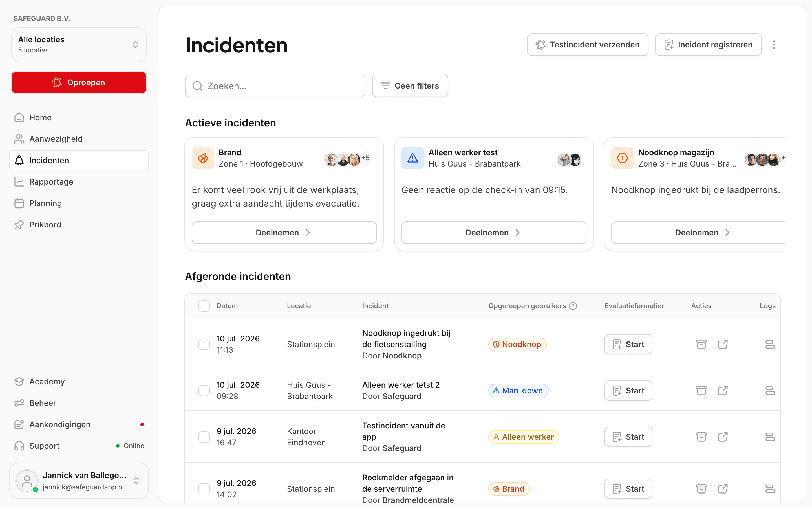Select the 9 jul. 2026 14:02 row checkbox
812x508 pixels.
[204, 489]
